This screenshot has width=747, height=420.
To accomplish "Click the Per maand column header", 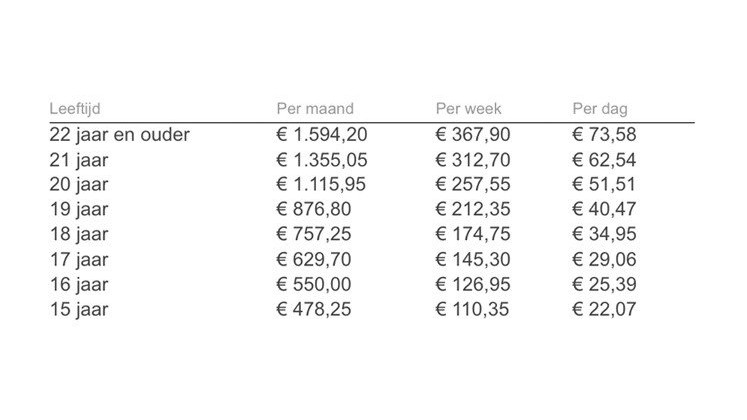I will 315,109.
